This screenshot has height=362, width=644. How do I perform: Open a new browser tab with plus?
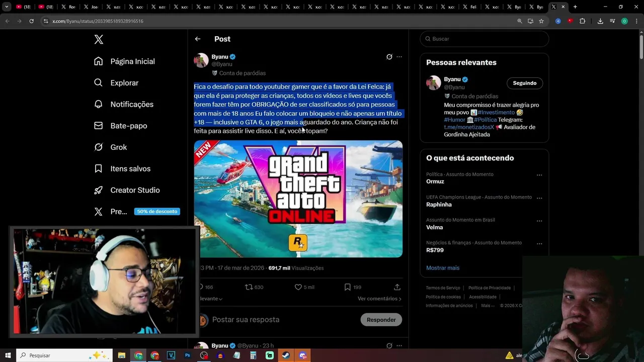coord(575,7)
